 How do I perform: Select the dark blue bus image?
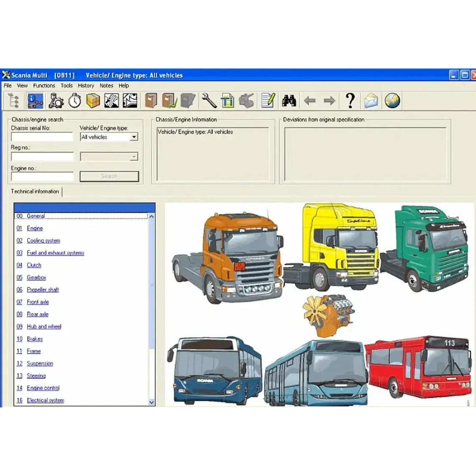(214, 370)
